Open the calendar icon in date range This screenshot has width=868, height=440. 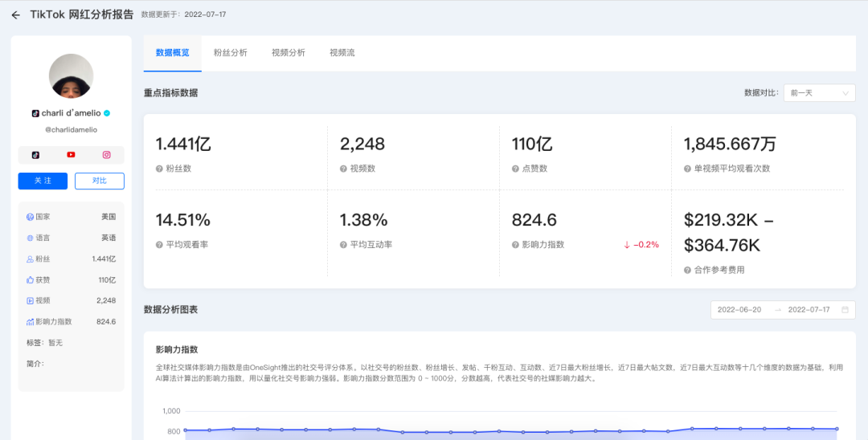click(x=845, y=310)
